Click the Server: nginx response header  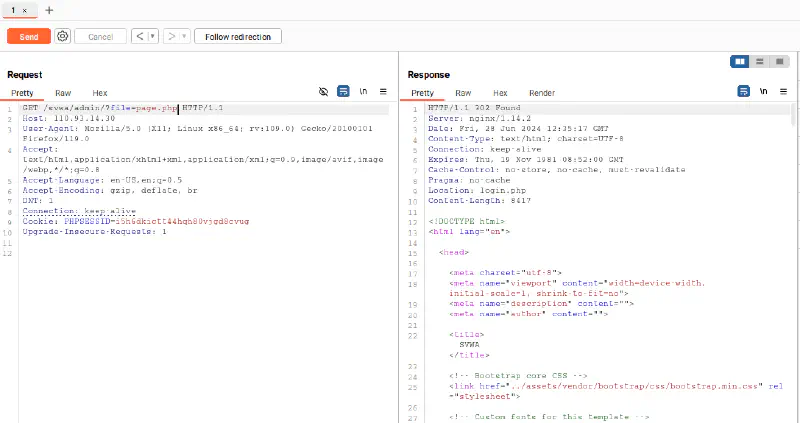click(x=480, y=118)
